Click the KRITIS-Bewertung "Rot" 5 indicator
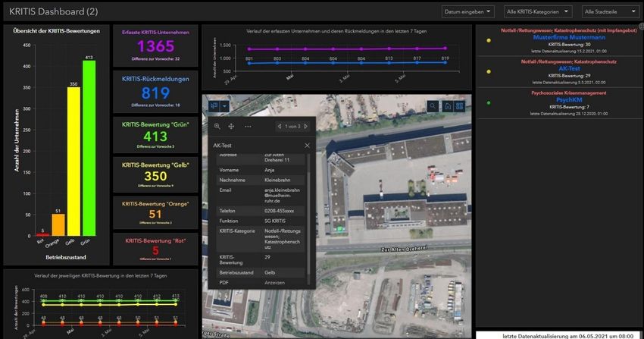The image size is (644, 339). (x=155, y=250)
